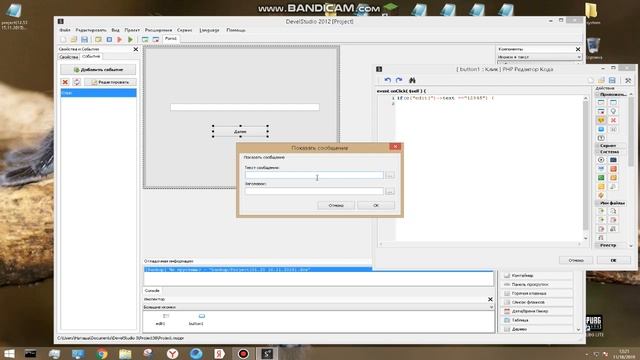Screen dimensions: 640x360
Task: Click the Заголовок input field
Action: pyautogui.click(x=314, y=191)
